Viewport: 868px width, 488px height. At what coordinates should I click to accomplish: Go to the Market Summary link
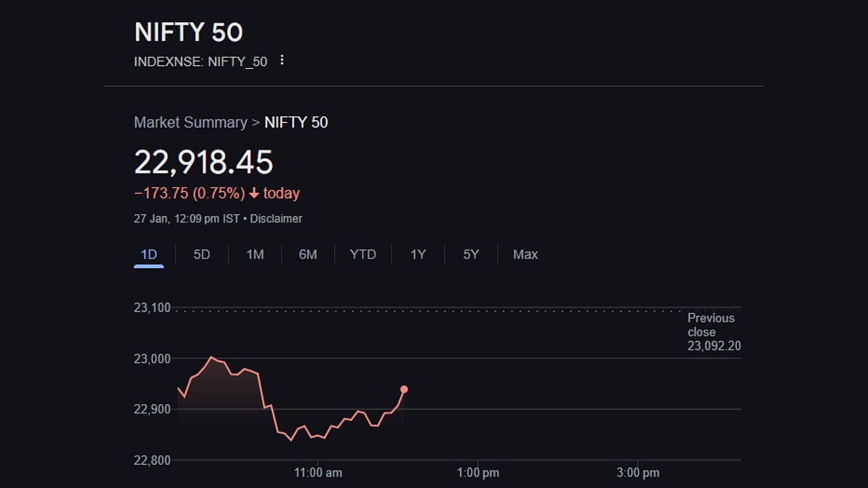pyautogui.click(x=190, y=122)
